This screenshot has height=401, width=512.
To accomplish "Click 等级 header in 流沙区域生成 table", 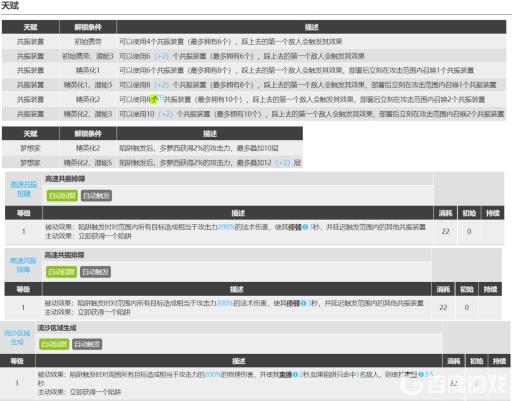I will 17,361.
